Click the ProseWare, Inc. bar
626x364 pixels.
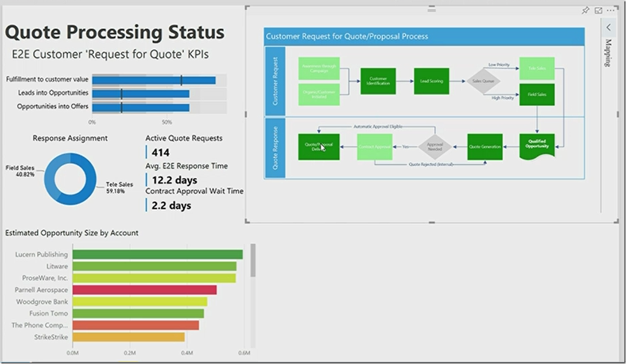pyautogui.click(x=154, y=278)
